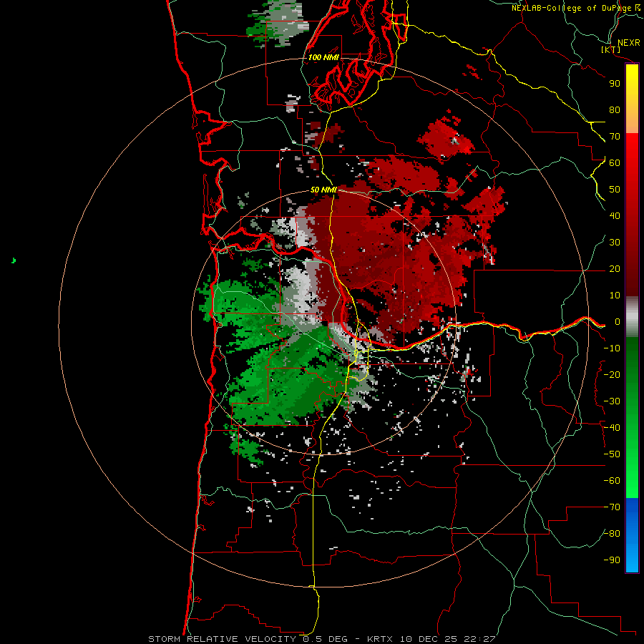This screenshot has width=644, height=644.
Task: Click the -40 label on the velocity scale
Action: 612,428
